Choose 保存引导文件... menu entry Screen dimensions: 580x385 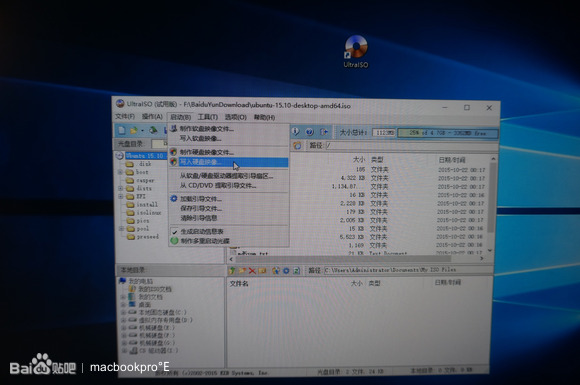tap(201, 209)
